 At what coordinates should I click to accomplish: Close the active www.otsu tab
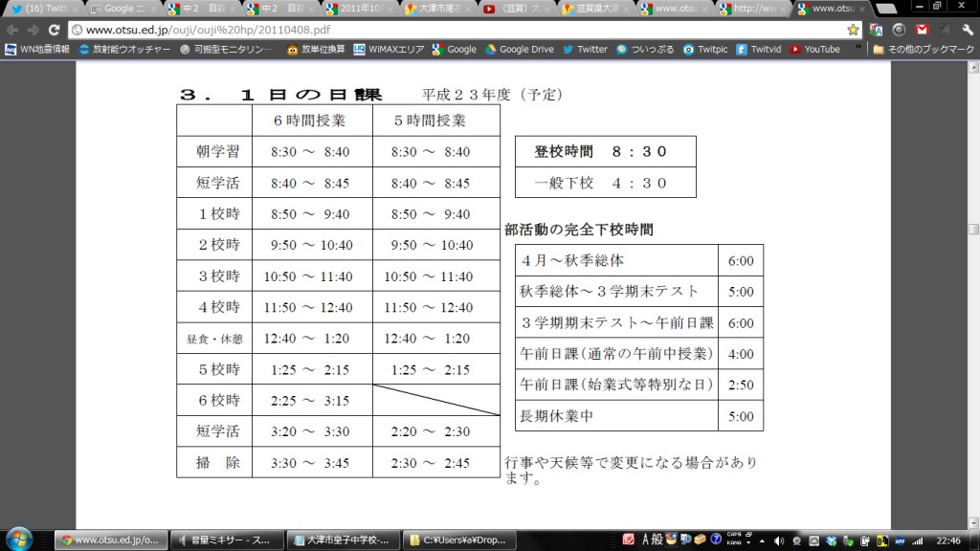click(x=861, y=9)
